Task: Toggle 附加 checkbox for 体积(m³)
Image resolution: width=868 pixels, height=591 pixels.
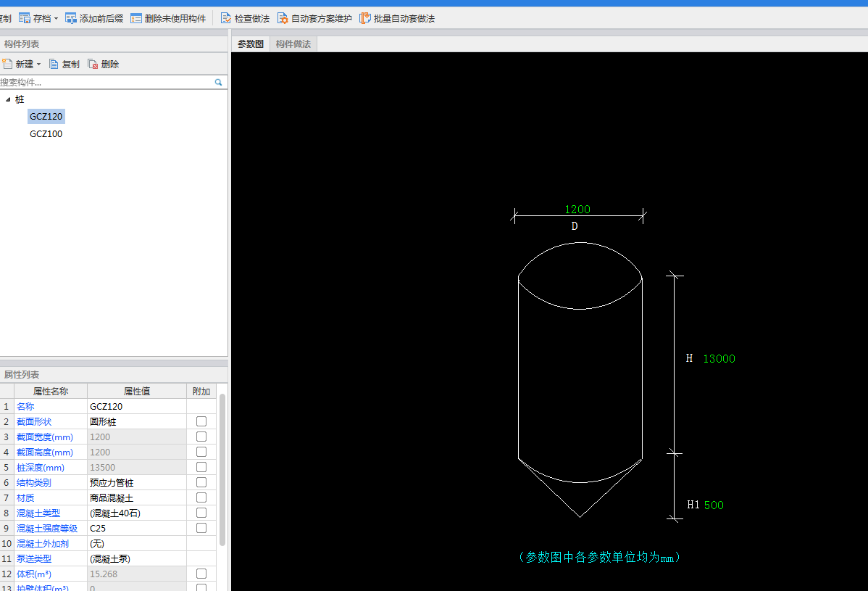Action: [201, 574]
